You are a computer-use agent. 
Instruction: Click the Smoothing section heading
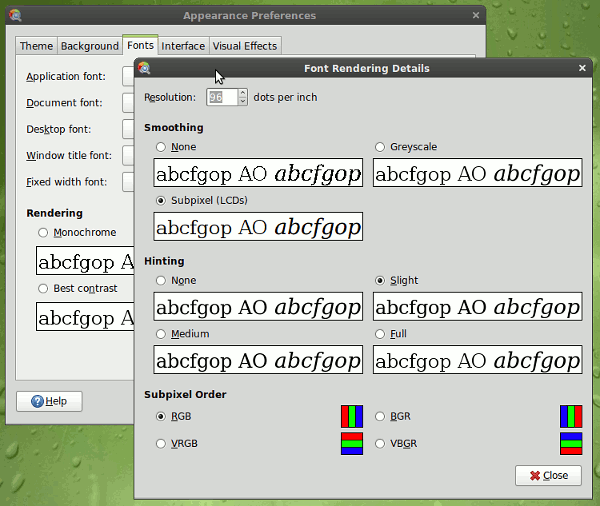[x=174, y=127]
